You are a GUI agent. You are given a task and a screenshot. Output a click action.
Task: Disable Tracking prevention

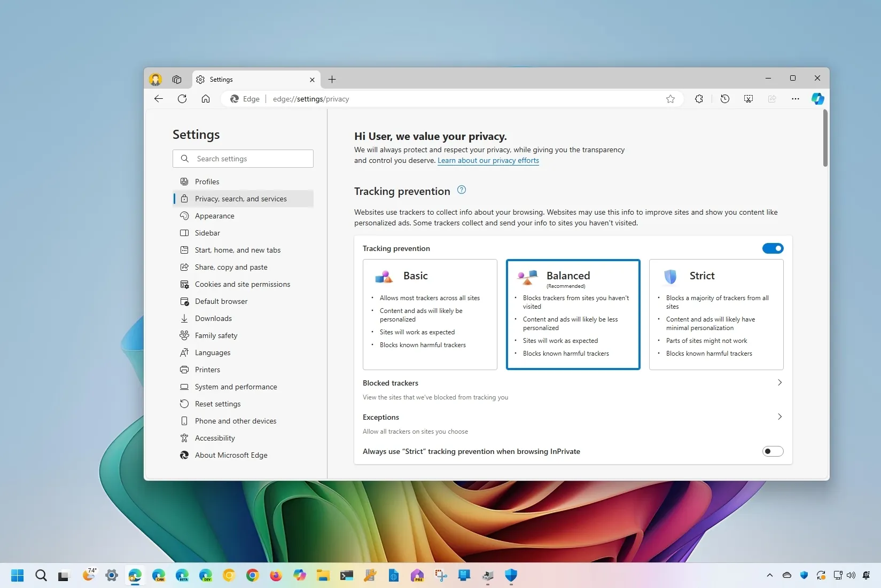click(773, 248)
